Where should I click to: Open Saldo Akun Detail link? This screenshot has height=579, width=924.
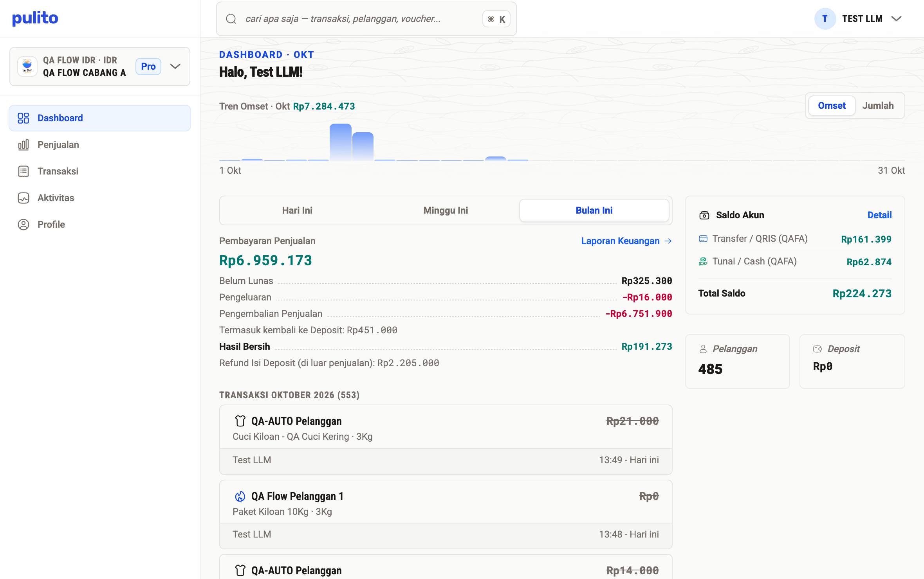click(879, 215)
